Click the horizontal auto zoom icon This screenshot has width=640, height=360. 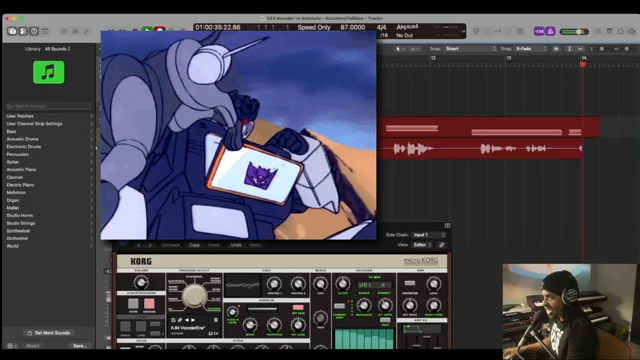tap(580, 49)
